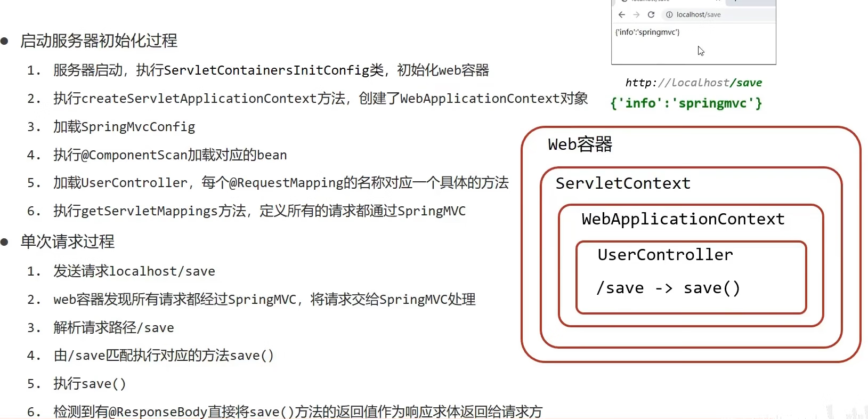Click step '服务器启动，执行ServletContainersInitConfig类'

271,70
